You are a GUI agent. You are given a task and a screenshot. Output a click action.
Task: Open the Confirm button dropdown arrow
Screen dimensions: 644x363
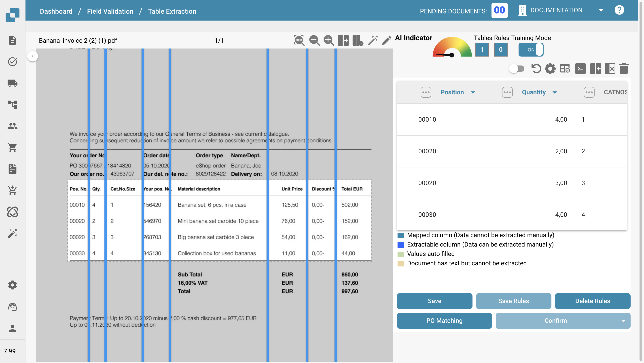tap(623, 321)
